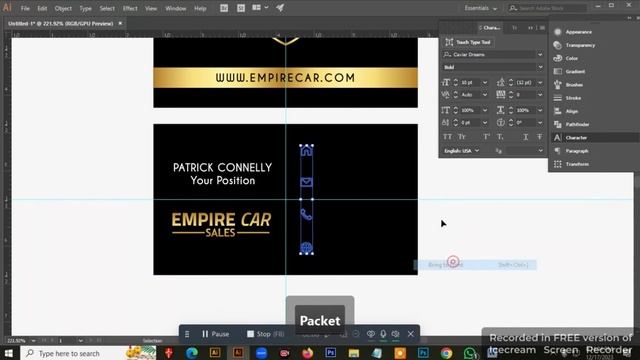
Task: Pause the Icecream screen recording
Action: (216, 334)
